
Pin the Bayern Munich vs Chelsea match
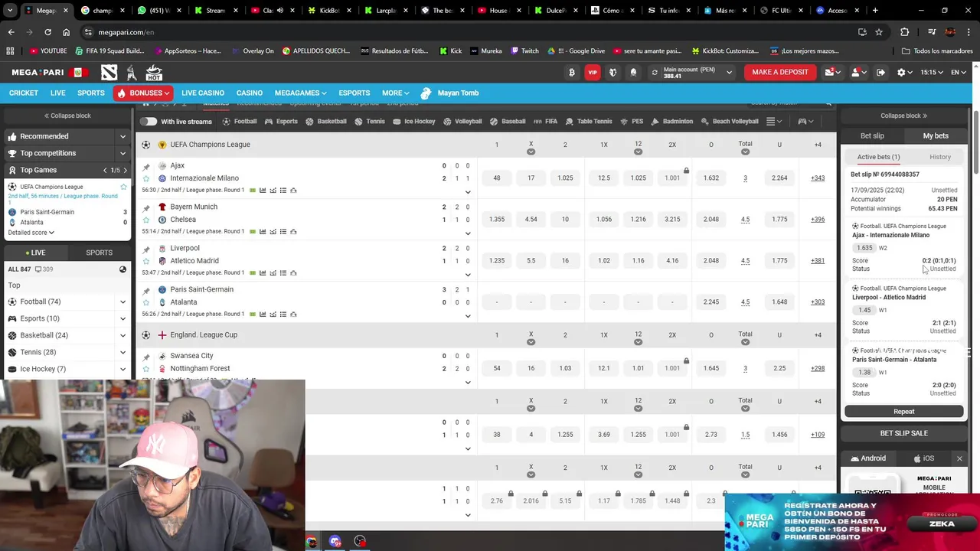[146, 207]
